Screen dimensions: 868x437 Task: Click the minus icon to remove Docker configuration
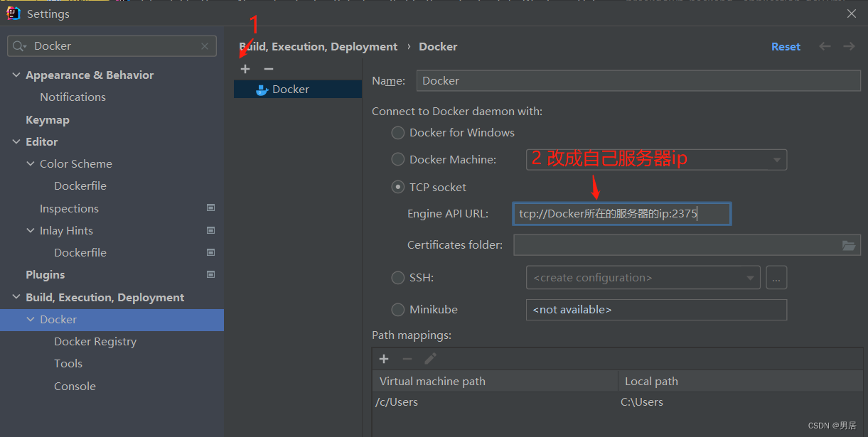coord(268,69)
